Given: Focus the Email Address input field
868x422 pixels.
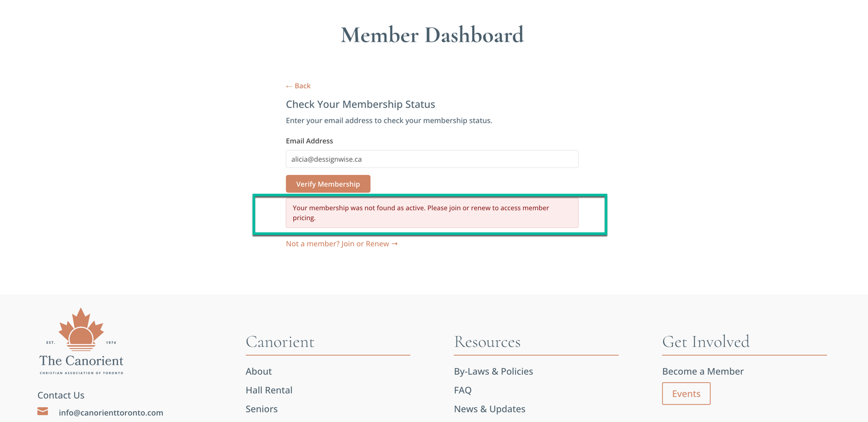Looking at the screenshot, I should click(432, 159).
